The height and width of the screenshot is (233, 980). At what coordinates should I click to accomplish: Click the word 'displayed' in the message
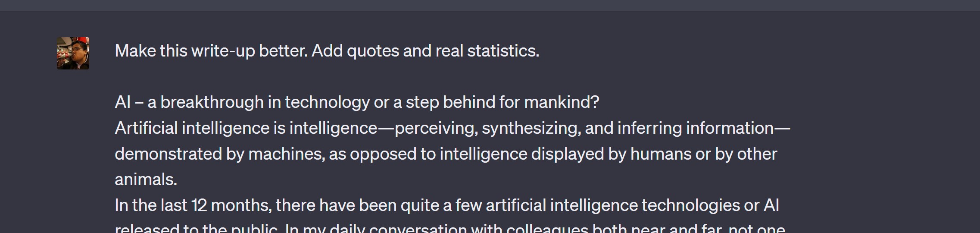pos(568,154)
